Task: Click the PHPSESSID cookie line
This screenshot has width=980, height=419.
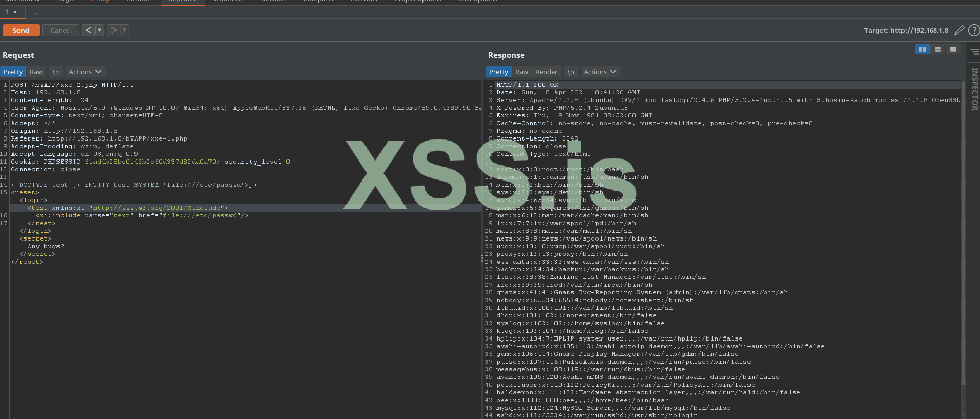Action: pyautogui.click(x=150, y=162)
